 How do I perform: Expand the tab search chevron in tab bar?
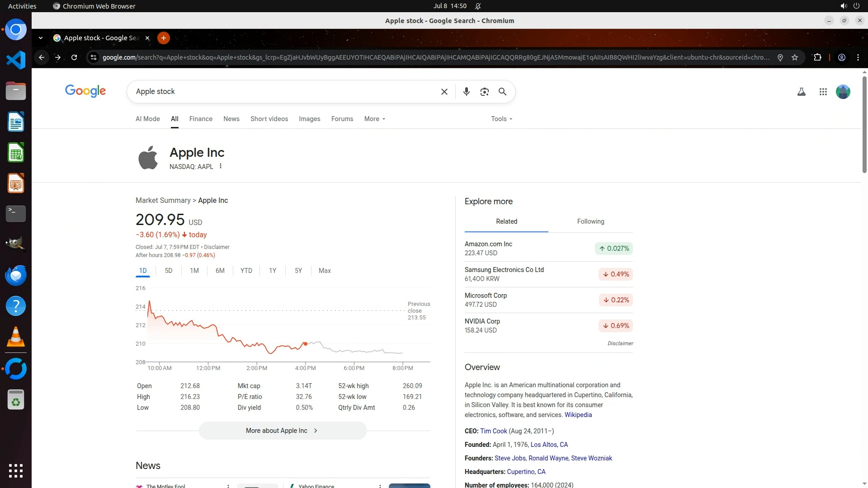(41, 38)
